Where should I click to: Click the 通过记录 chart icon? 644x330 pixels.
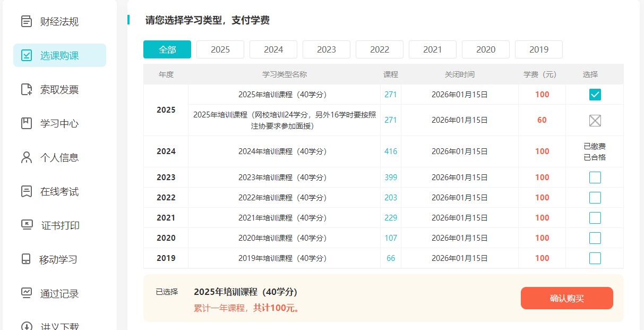26,293
